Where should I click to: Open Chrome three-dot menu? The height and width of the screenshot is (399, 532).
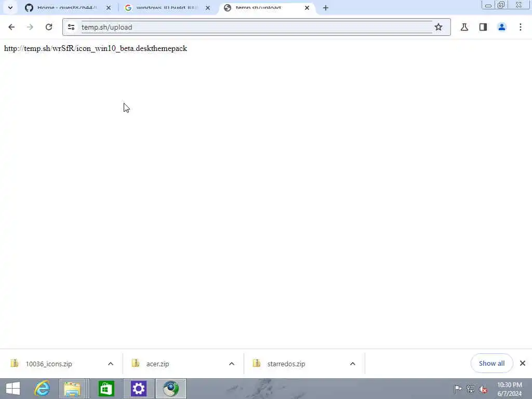coord(521,27)
